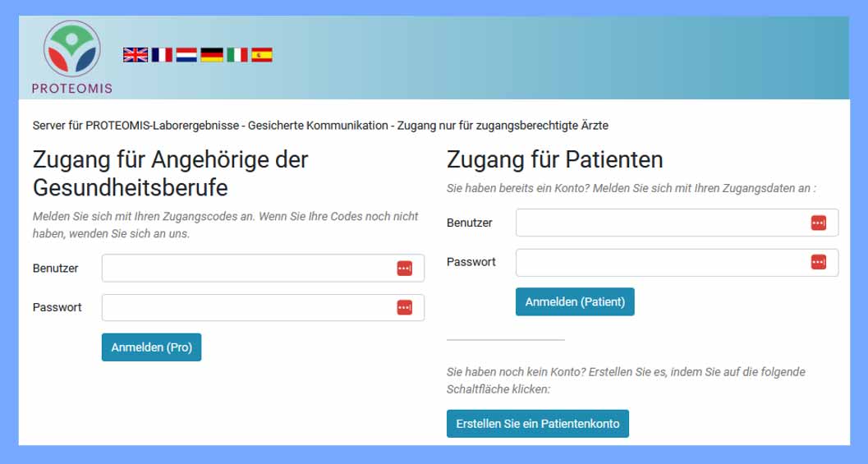This screenshot has width=868, height=464.
Task: Focus the Passwort field for health professionals
Action: click(x=246, y=307)
